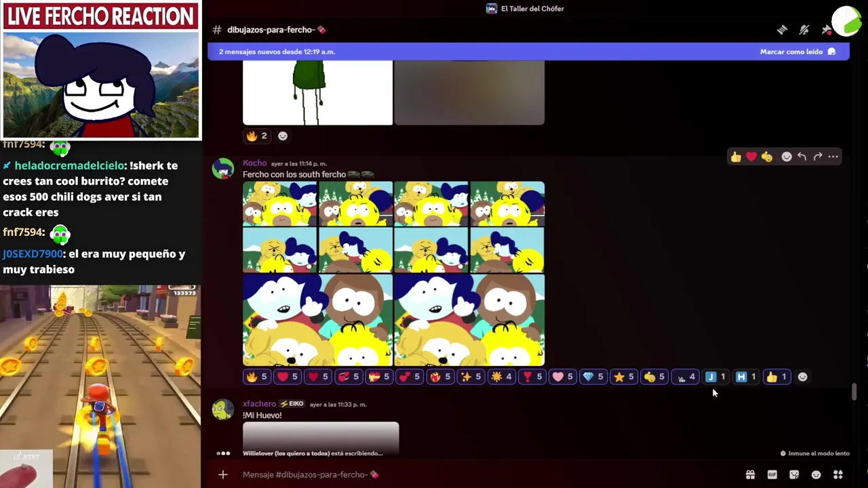The height and width of the screenshot is (488, 868).
Task: Click the Fercho con los south fercho message text
Action: pyautogui.click(x=294, y=174)
